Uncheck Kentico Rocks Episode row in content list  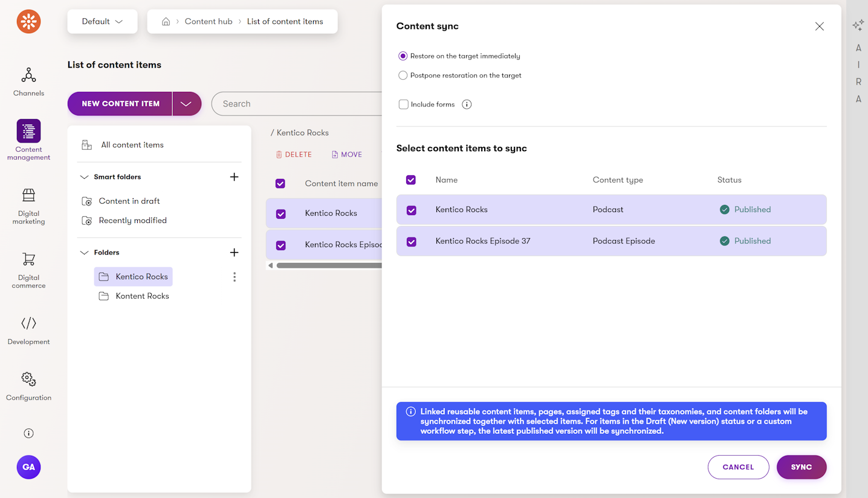coord(281,245)
